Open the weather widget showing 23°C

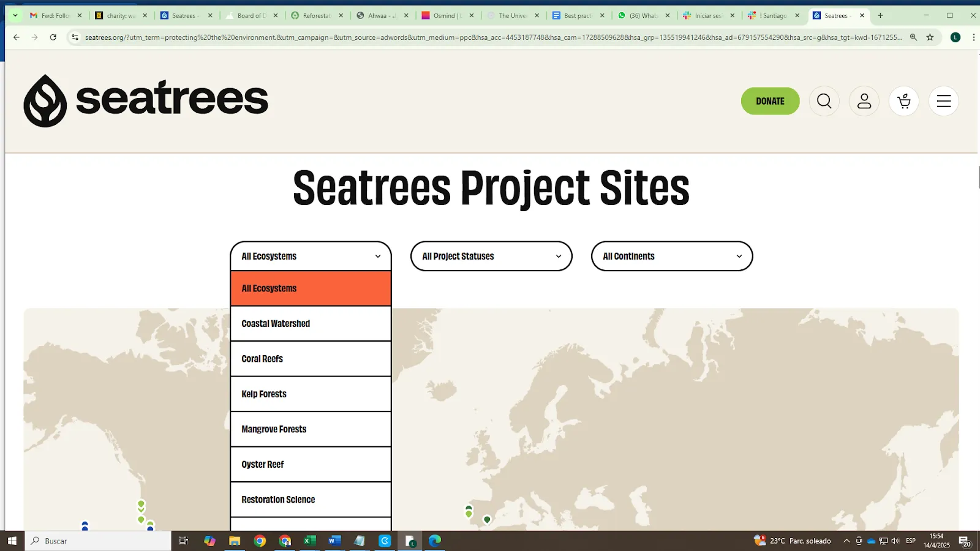[x=793, y=541]
